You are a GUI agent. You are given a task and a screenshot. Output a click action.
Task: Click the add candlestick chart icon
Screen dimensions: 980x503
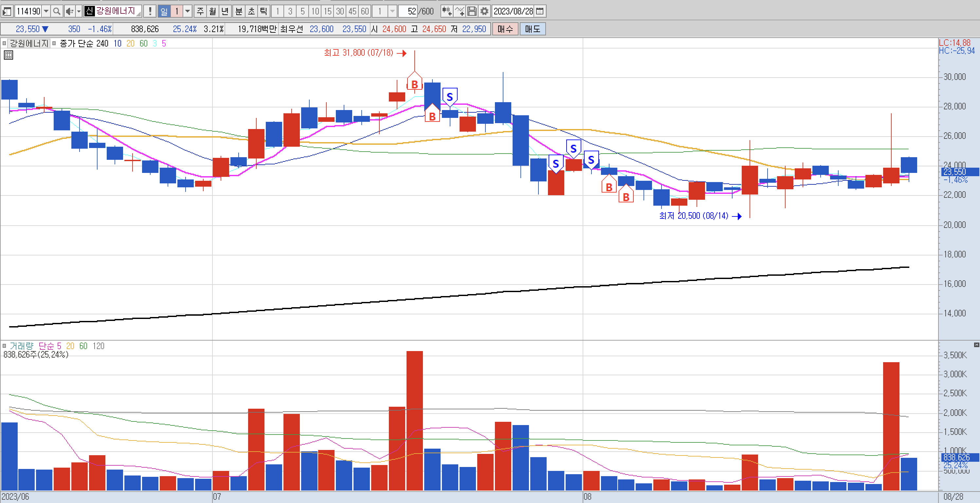pos(447,11)
